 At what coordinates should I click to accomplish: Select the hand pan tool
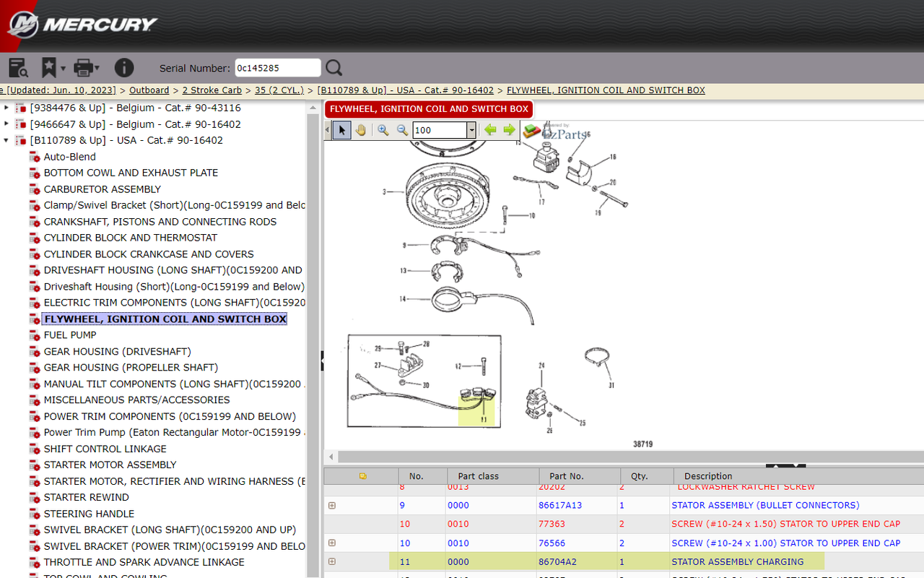click(360, 130)
